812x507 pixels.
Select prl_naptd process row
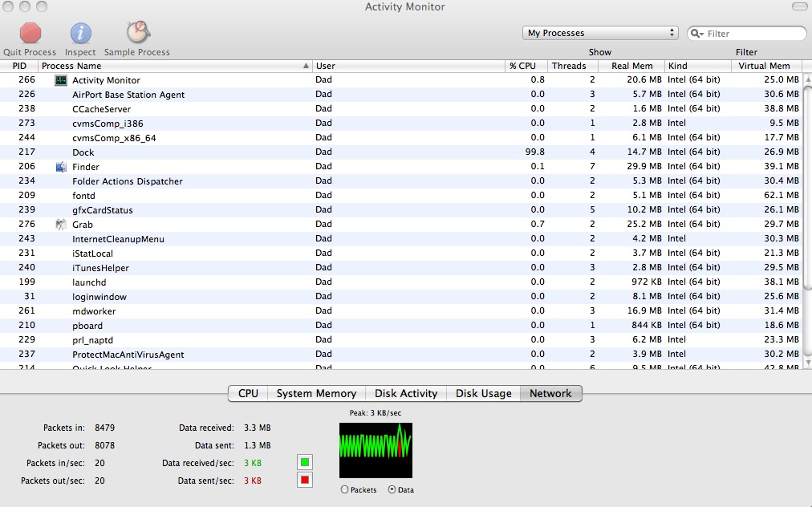point(401,340)
